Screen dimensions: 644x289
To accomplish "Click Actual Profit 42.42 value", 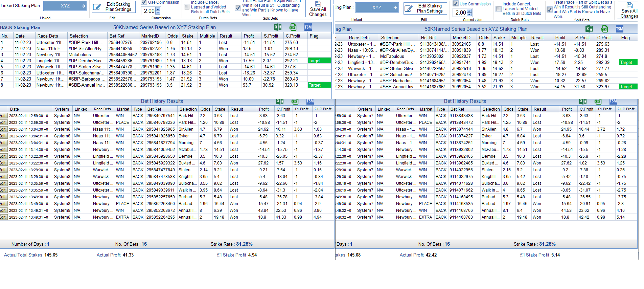I will [431, 255].
